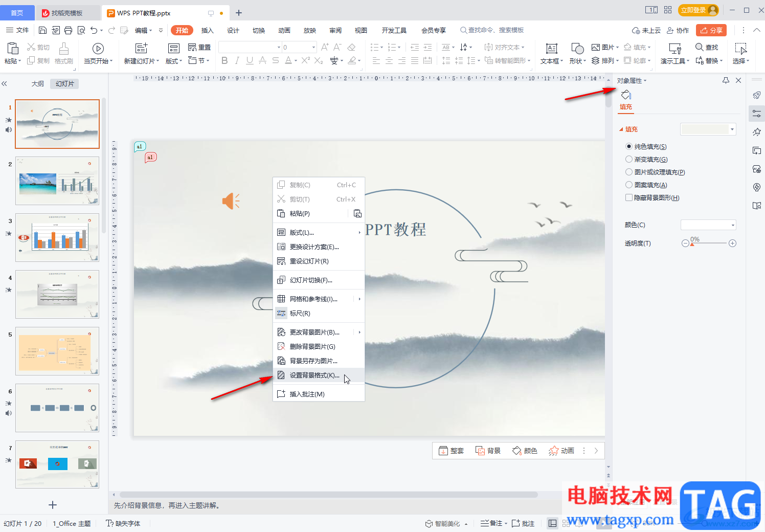Click the Strikethrough formatting icon
The height and width of the screenshot is (532, 765).
[275, 60]
